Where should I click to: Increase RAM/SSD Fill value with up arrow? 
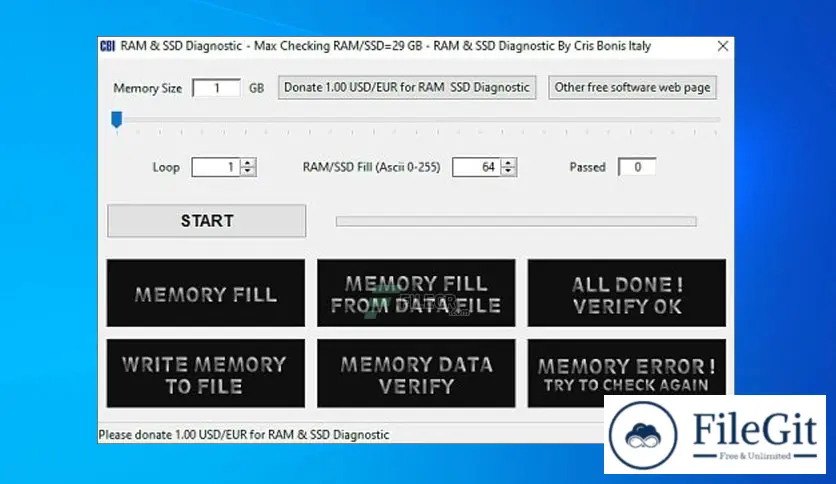[x=509, y=163]
